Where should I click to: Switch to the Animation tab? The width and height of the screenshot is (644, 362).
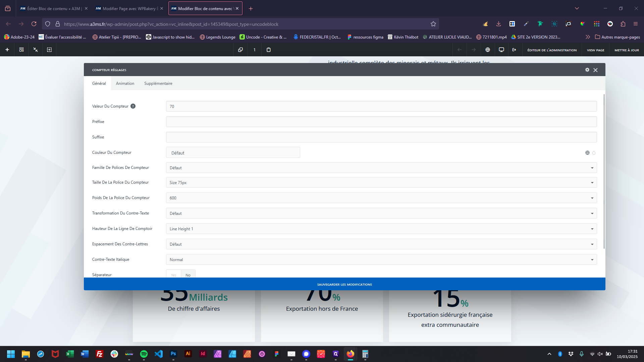click(125, 83)
